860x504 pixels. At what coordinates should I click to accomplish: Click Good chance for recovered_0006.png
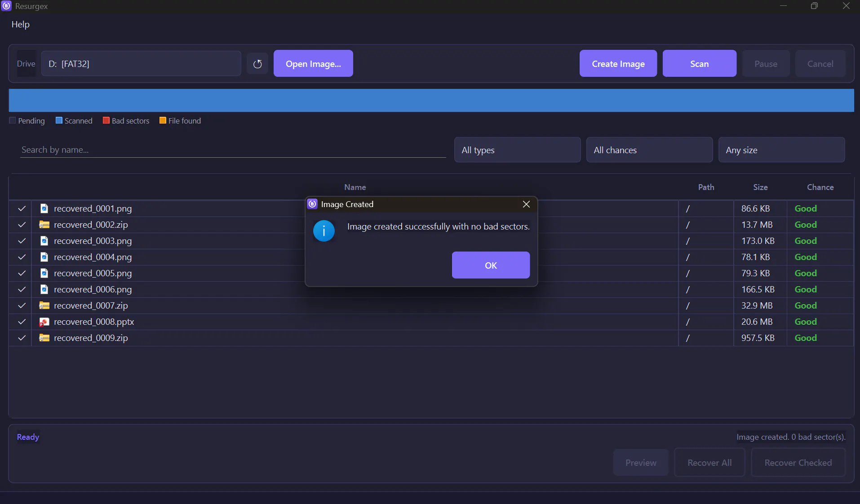tap(806, 289)
